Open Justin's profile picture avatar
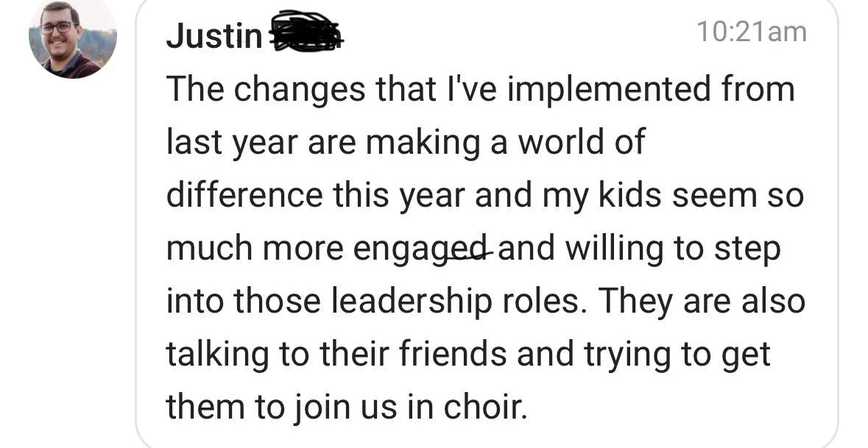Screen dimensions: 868x448 [x=73, y=39]
